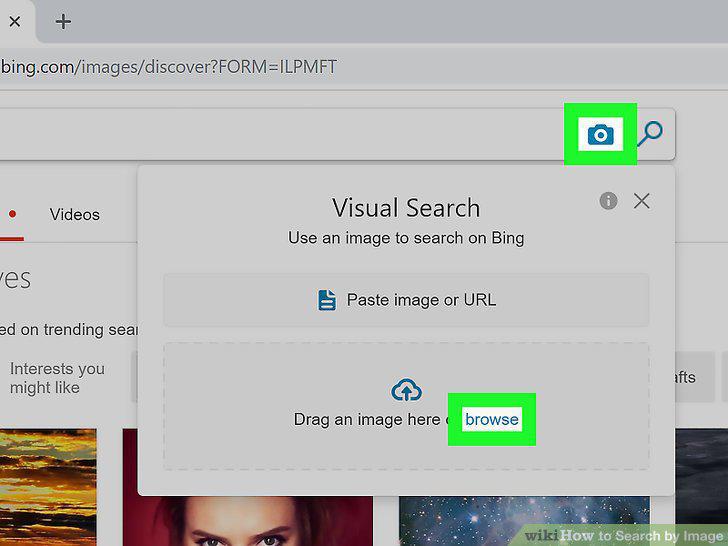Click the magnifying glass search icon
Viewport: 728px width, 546px height.
(x=650, y=133)
